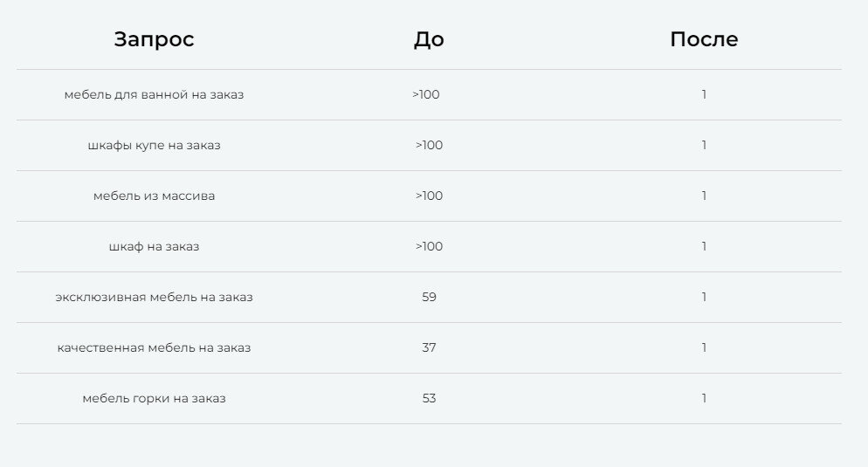Click "После" value for "эксклюзивная мебель на заказ"
Screen dimensions: 868x467
pyautogui.click(x=704, y=297)
